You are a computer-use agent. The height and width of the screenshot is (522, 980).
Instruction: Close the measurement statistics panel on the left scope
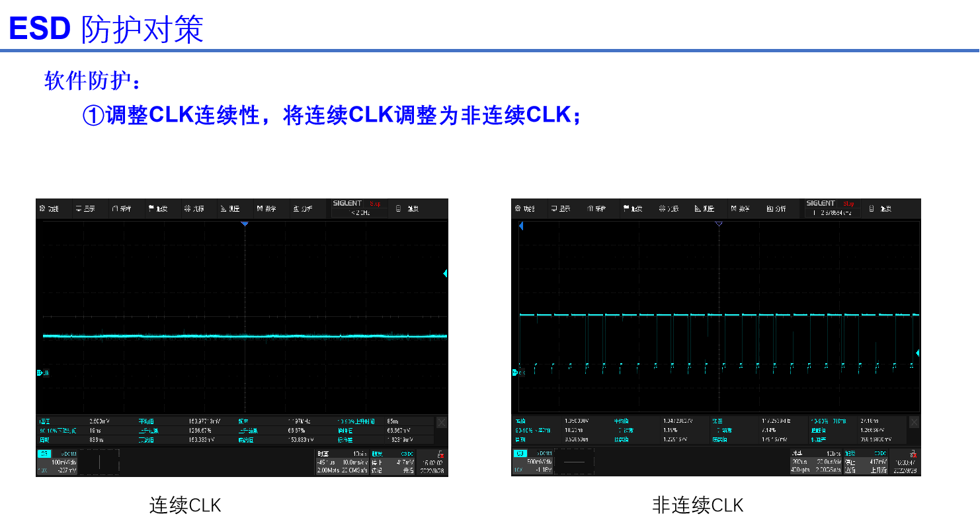click(440, 422)
